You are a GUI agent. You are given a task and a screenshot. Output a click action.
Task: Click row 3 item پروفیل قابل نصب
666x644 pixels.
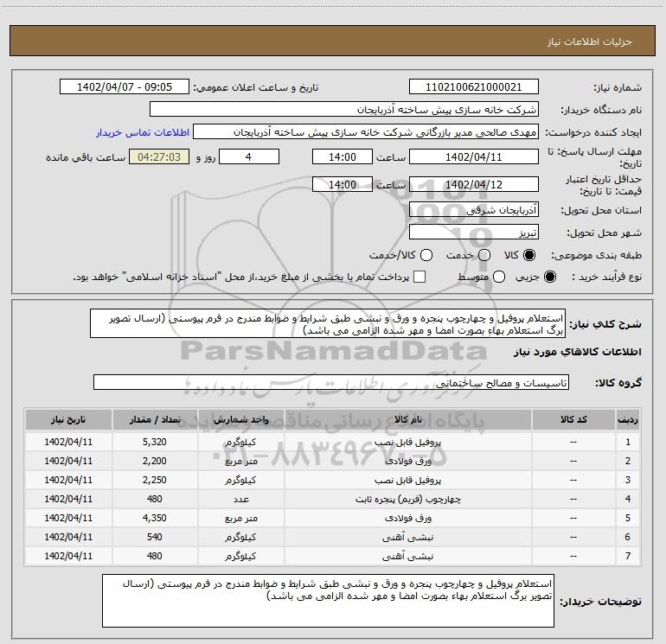click(407, 480)
